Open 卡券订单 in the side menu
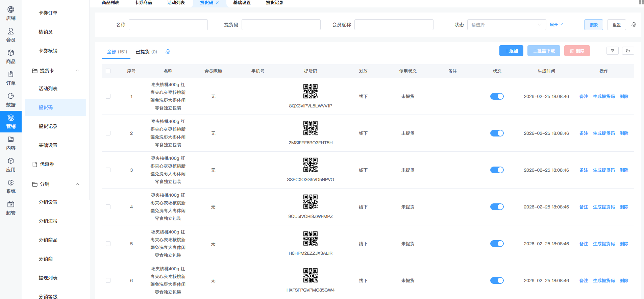The height and width of the screenshot is (299, 644). pyautogui.click(x=56, y=13)
